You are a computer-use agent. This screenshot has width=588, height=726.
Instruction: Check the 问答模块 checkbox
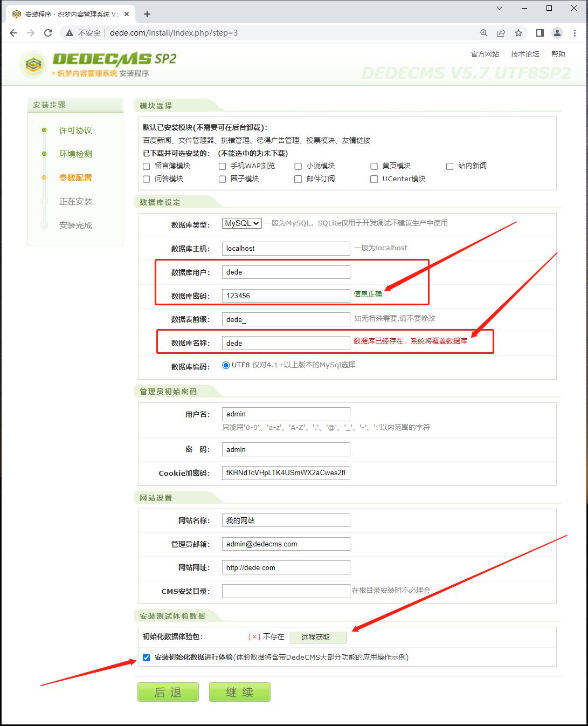[x=146, y=179]
